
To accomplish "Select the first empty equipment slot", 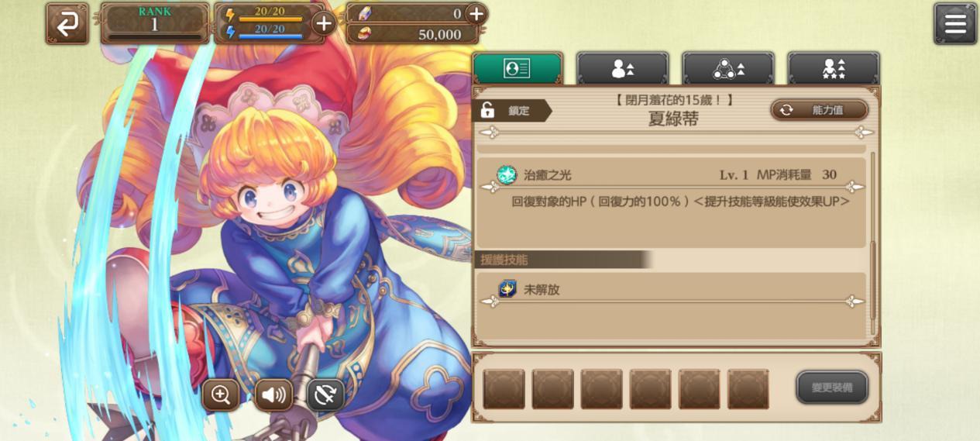I will tap(504, 388).
